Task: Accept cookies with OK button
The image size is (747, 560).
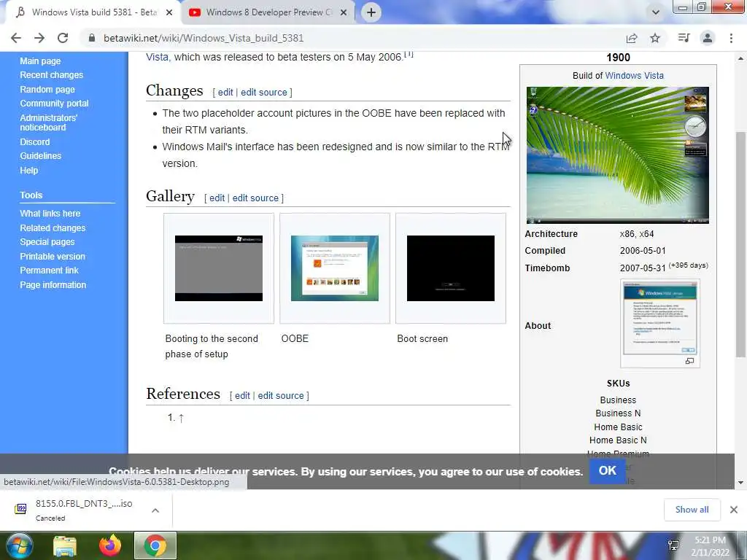Action: click(608, 470)
